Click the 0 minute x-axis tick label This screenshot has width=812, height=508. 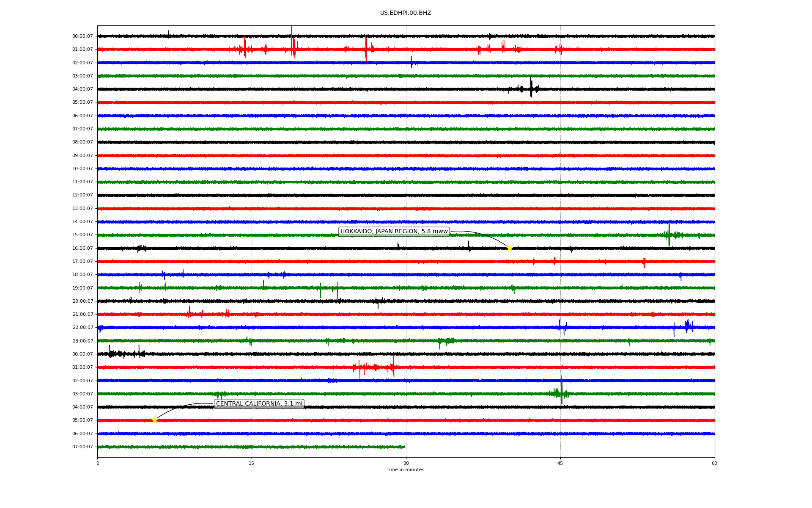[x=98, y=463]
